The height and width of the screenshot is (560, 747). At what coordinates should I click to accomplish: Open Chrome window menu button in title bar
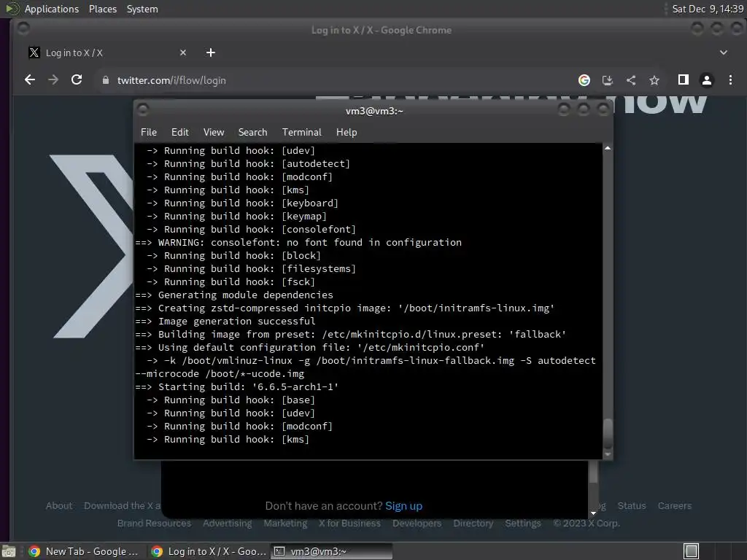(x=23, y=28)
